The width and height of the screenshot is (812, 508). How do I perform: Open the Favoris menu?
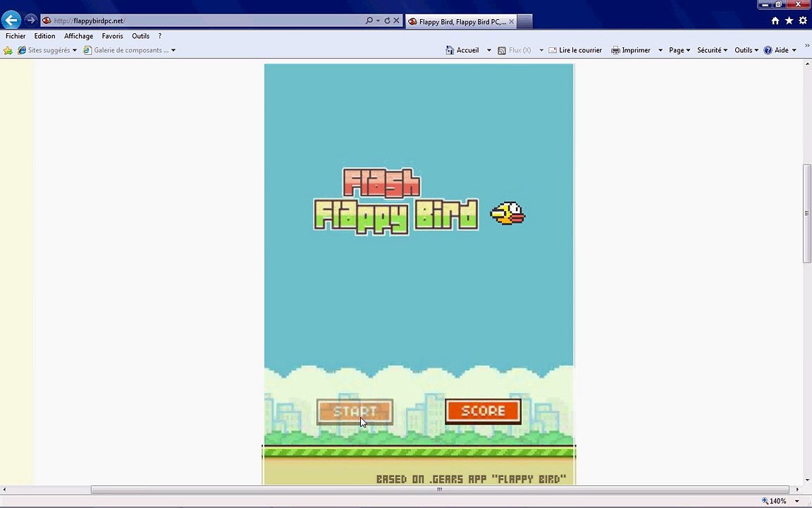coord(112,36)
